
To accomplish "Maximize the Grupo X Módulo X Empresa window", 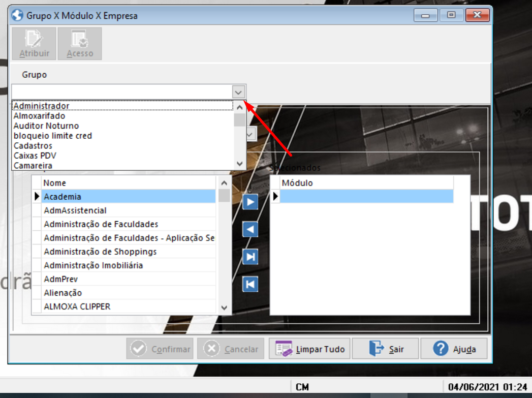I will (451, 15).
